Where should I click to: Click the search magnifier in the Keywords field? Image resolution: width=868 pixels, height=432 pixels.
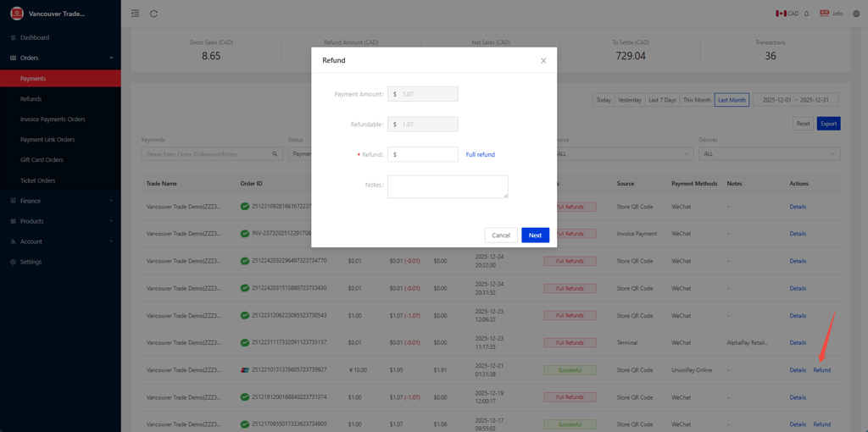pyautogui.click(x=275, y=154)
